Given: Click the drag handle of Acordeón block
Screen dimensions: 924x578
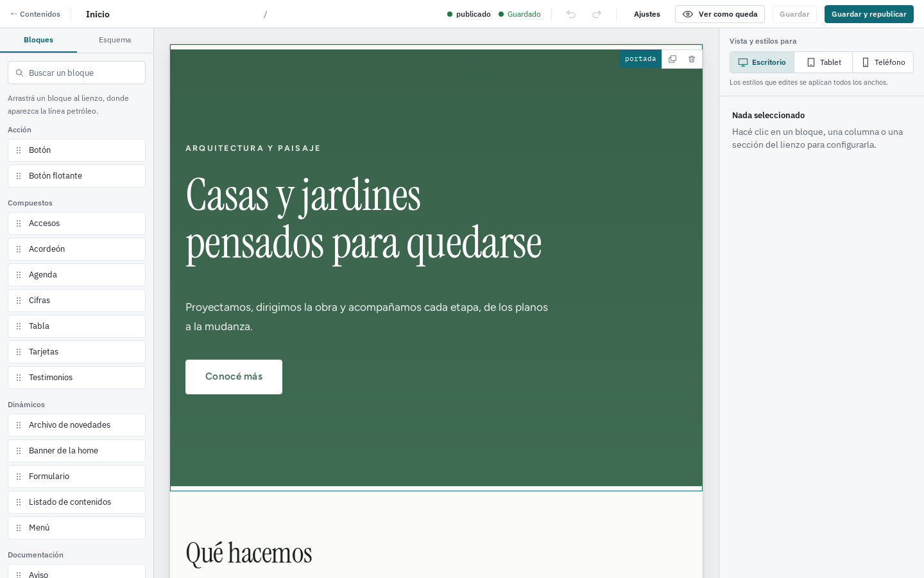Looking at the screenshot, I should pos(19,249).
